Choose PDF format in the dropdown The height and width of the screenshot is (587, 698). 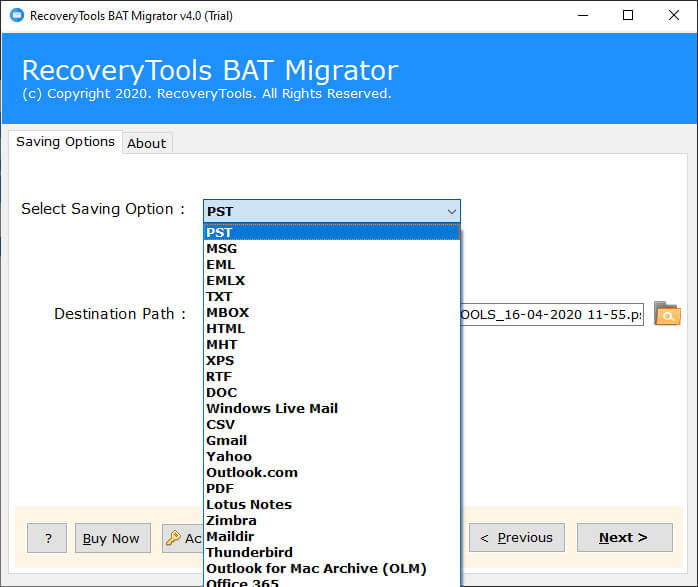(332, 489)
